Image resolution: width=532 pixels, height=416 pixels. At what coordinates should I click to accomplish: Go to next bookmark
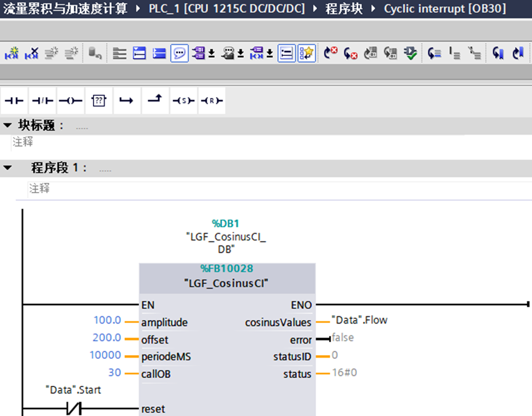pos(518,53)
